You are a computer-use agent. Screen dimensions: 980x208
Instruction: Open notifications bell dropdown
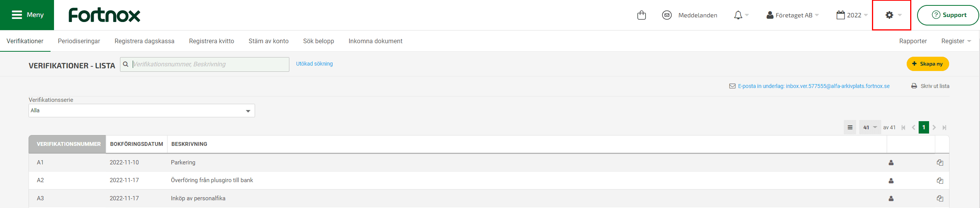coord(741,15)
